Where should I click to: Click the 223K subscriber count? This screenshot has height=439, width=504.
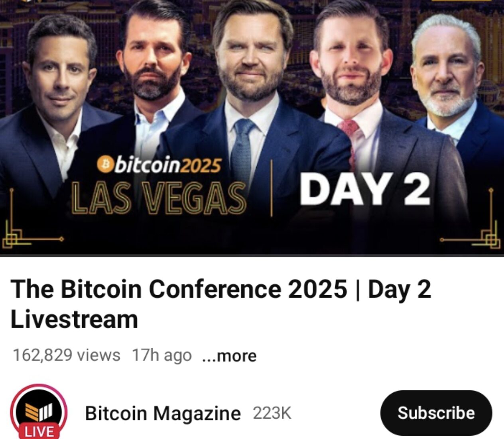tap(272, 414)
